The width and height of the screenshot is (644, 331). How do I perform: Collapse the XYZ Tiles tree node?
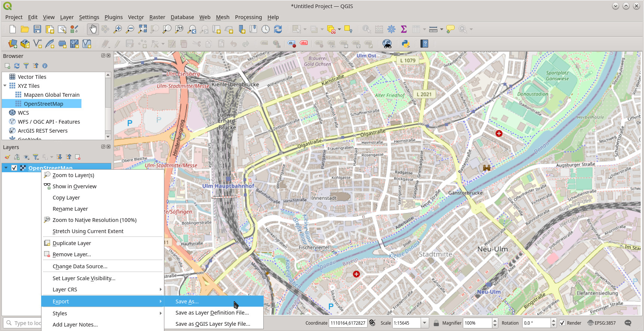5,86
